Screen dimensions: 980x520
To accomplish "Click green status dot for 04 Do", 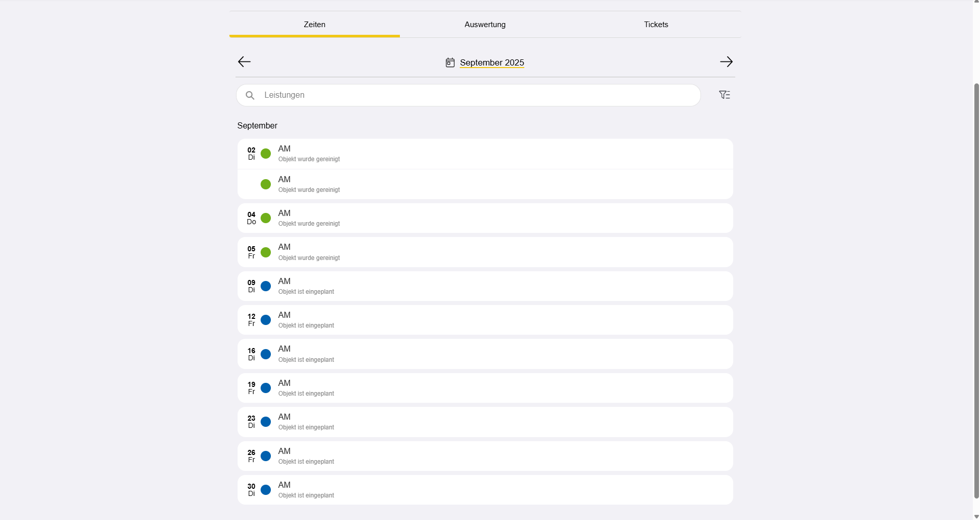I will (x=266, y=218).
